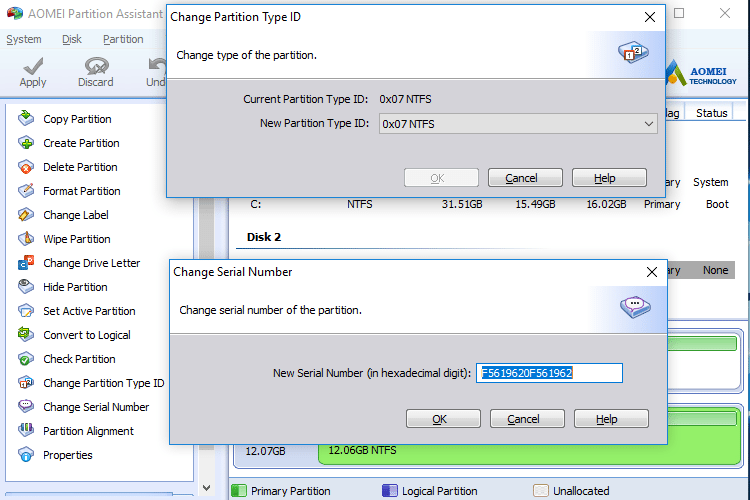Click the Disk 2 heading
The image size is (750, 500).
click(x=264, y=237)
